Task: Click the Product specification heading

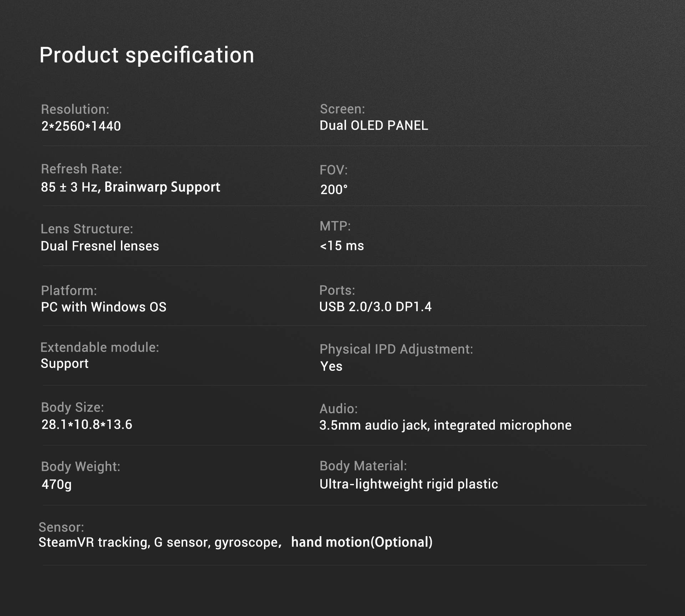Action: pyautogui.click(x=147, y=56)
